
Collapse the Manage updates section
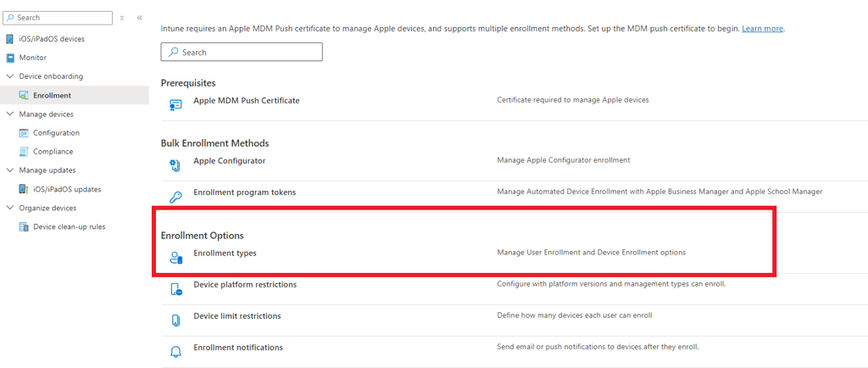[10, 170]
